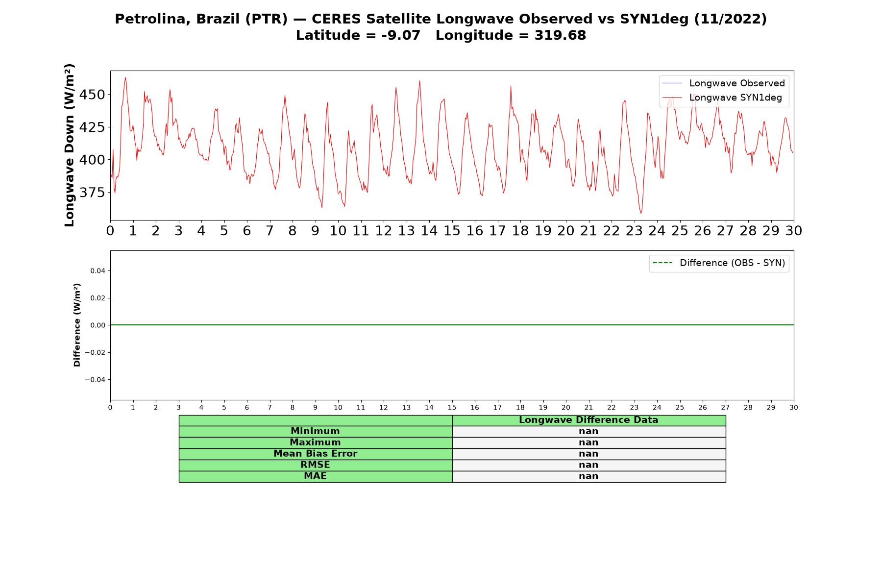This screenshot has height=588, width=882.
Task: Click the Longwave Down (W/m²) axis label
Action: point(69,145)
